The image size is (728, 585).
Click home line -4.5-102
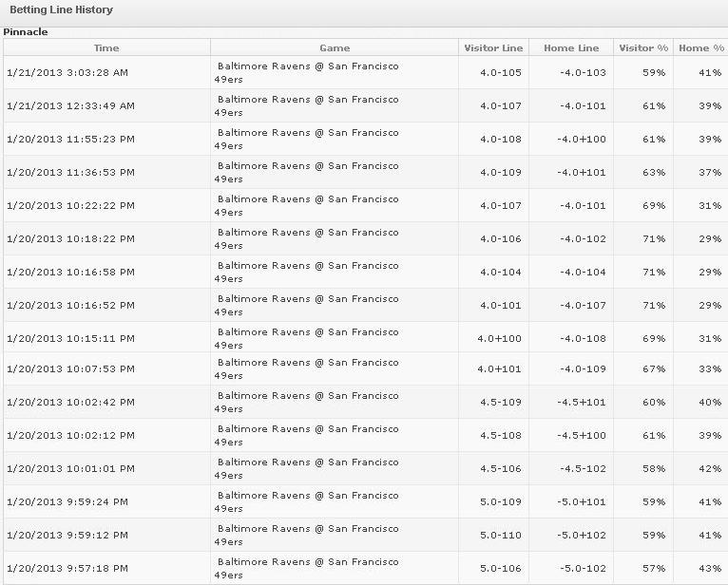[583, 469]
